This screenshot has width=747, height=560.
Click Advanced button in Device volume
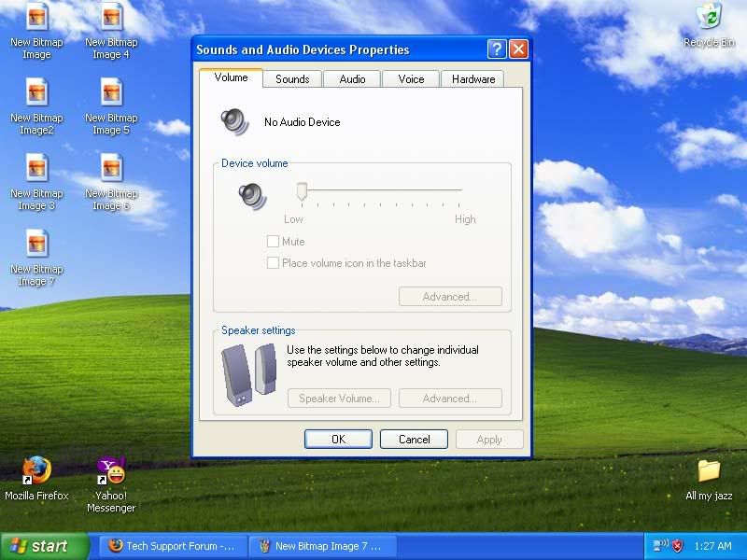tap(450, 297)
